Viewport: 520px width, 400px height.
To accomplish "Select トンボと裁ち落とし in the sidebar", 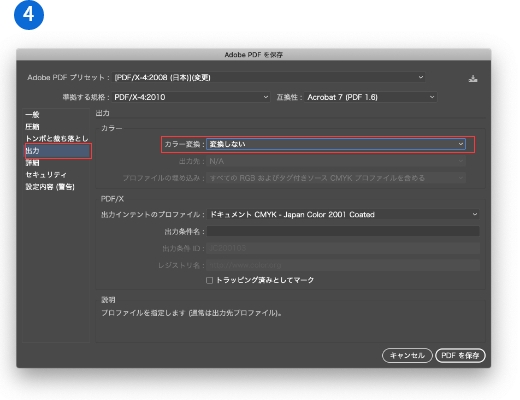I will [x=57, y=138].
